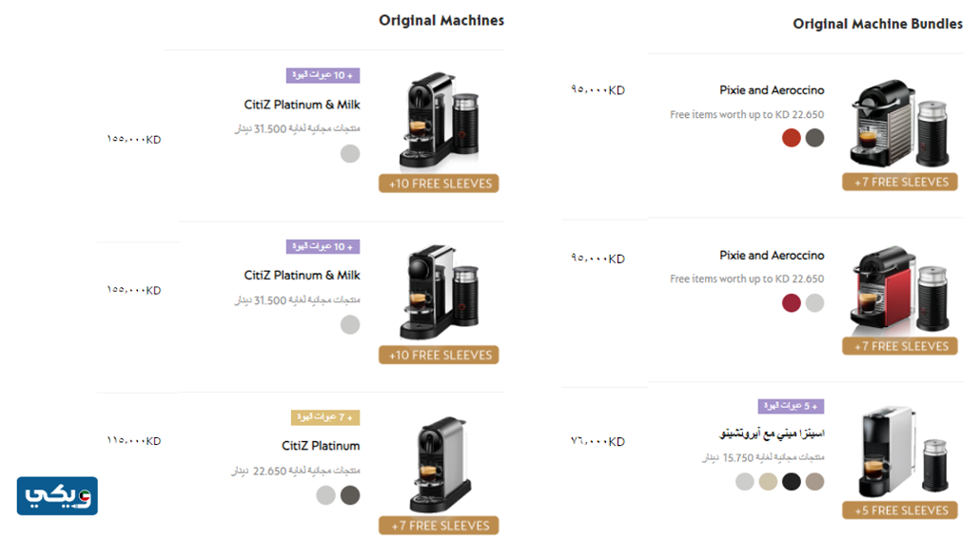Image resolution: width=980 pixels, height=539 pixels.
Task: Select the taupe swatch for Essenza Mini
Action: click(814, 481)
